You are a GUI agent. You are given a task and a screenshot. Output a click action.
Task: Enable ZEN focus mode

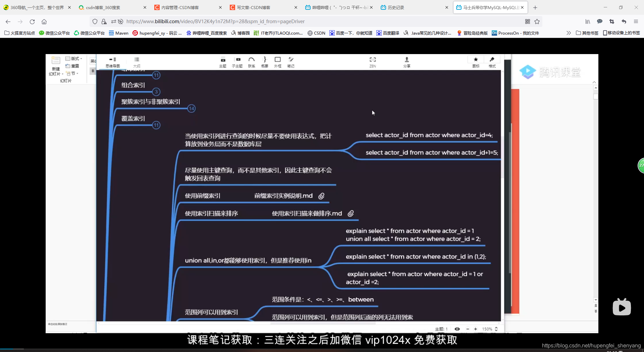(373, 62)
